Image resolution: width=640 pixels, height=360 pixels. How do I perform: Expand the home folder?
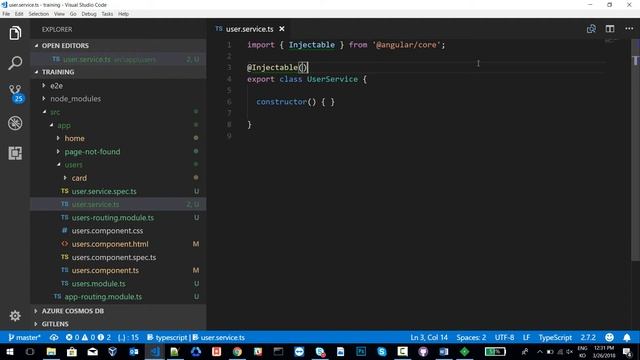pyautogui.click(x=118, y=138)
